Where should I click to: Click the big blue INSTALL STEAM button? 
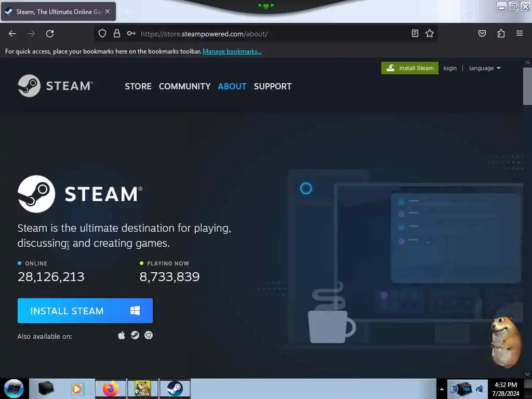[85, 311]
